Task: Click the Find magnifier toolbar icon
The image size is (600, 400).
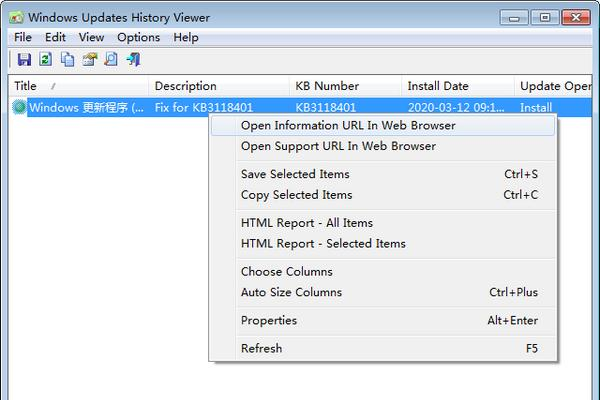Action: (111, 59)
